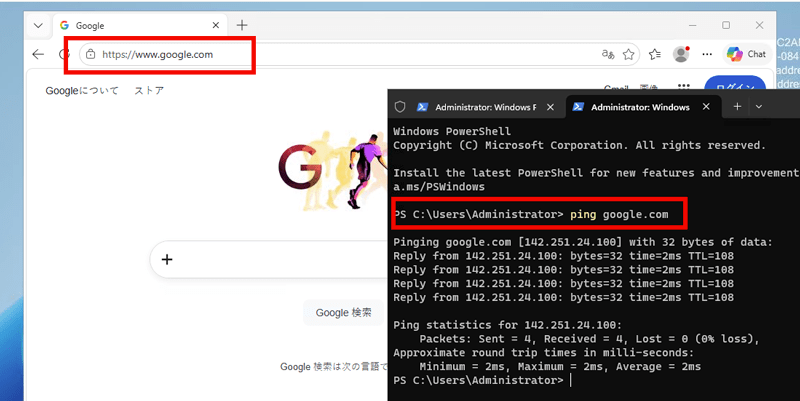
Task: Open the browser settings ellipsis menu
Action: (x=707, y=54)
